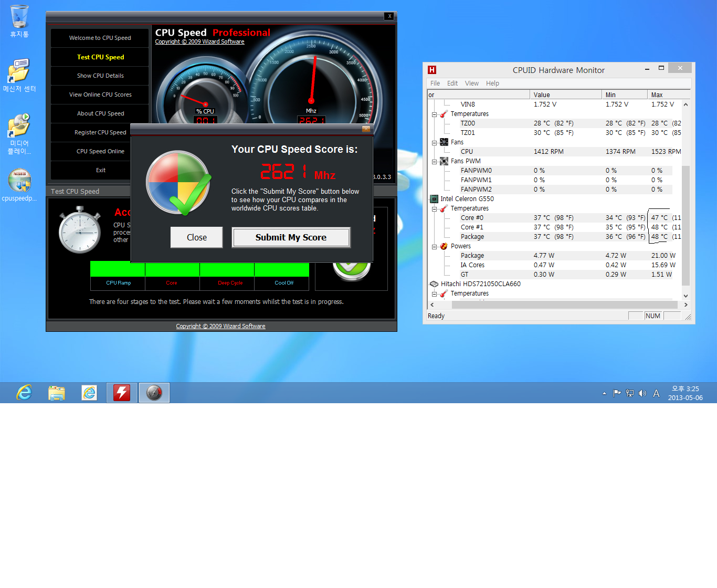The height and width of the screenshot is (588, 717).
Task: Click the Fans icon in HWMonitor
Action: (x=444, y=142)
